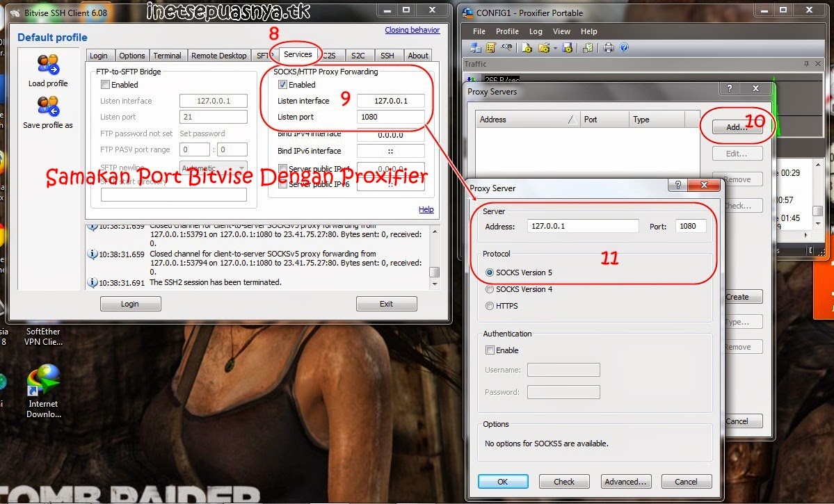834x504 pixels.
Task: Open SoftEther VPN Client desktop shortcut
Action: 44,336
